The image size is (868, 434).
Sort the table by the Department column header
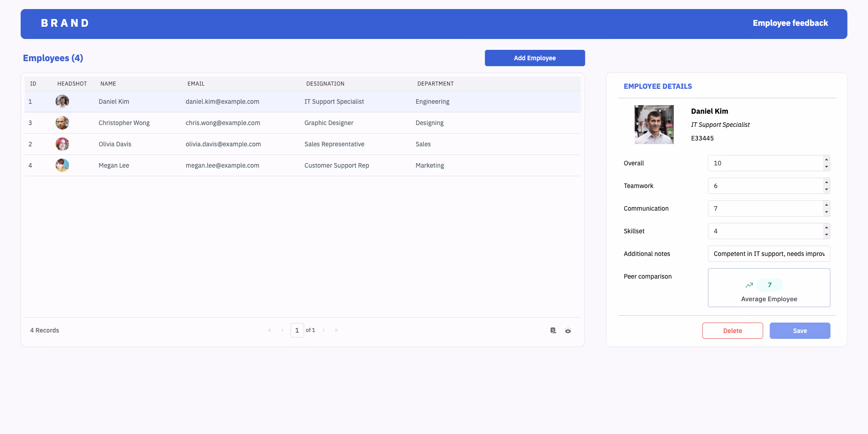click(x=435, y=84)
